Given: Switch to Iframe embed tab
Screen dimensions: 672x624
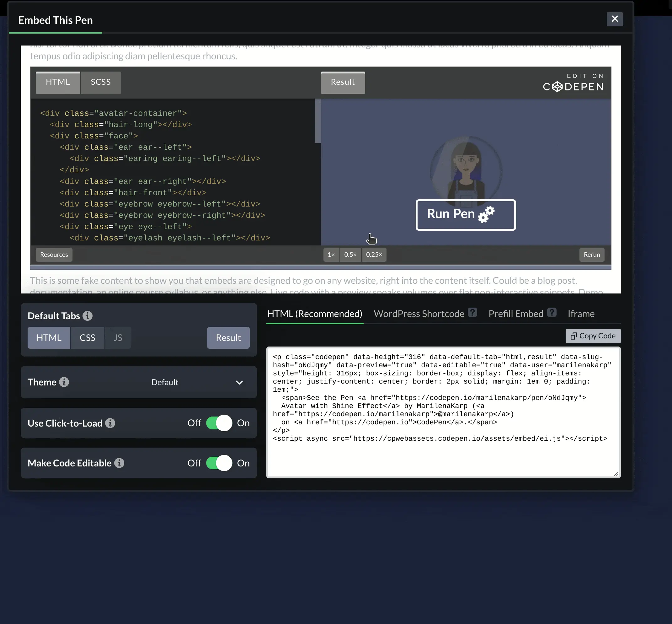Looking at the screenshot, I should coord(580,313).
